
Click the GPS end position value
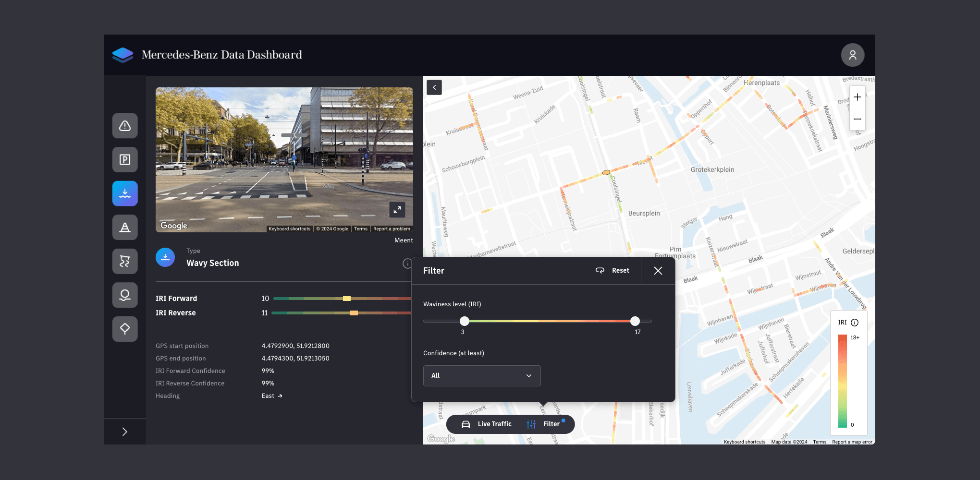(295, 359)
